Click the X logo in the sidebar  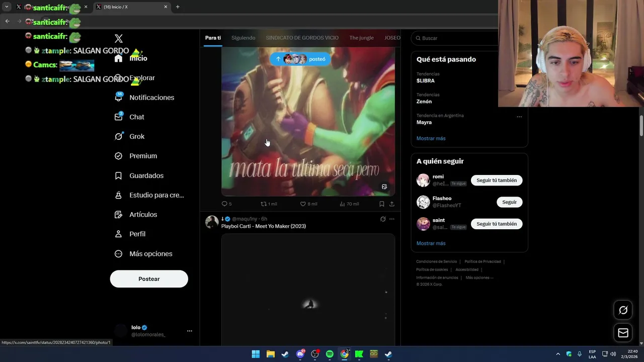pos(119,39)
